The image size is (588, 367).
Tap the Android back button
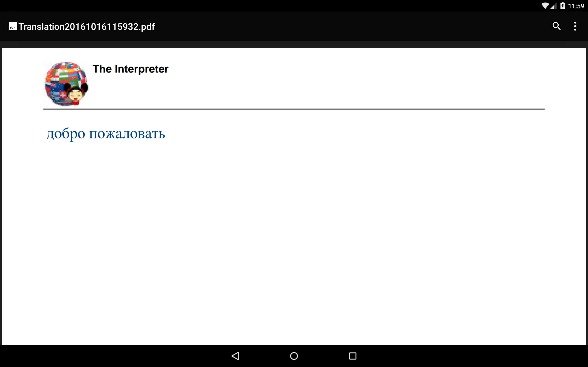pyautogui.click(x=235, y=356)
